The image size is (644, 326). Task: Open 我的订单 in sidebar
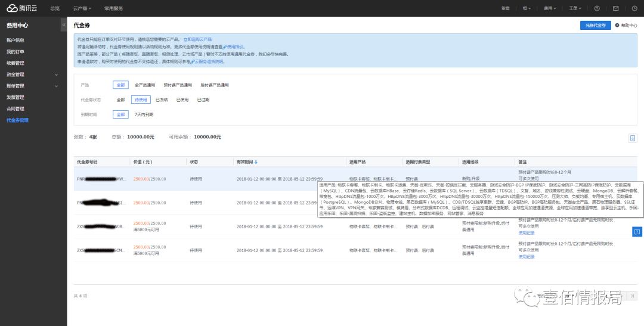pos(15,52)
